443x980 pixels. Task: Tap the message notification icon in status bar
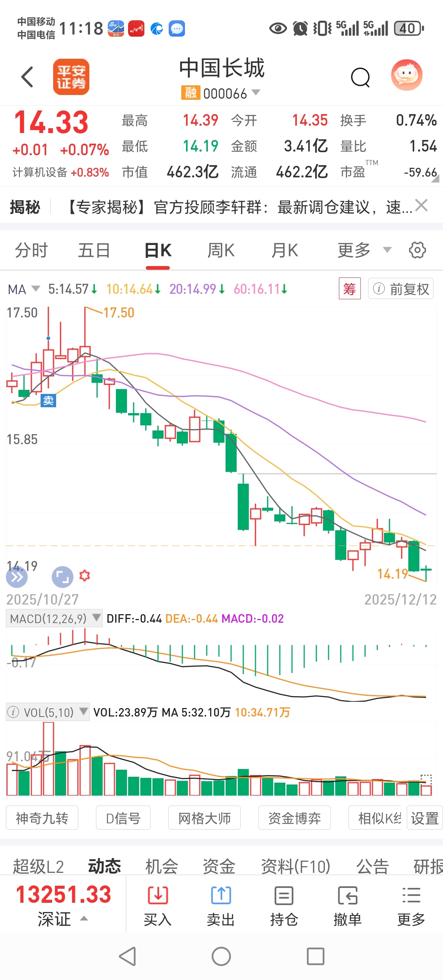(177, 28)
